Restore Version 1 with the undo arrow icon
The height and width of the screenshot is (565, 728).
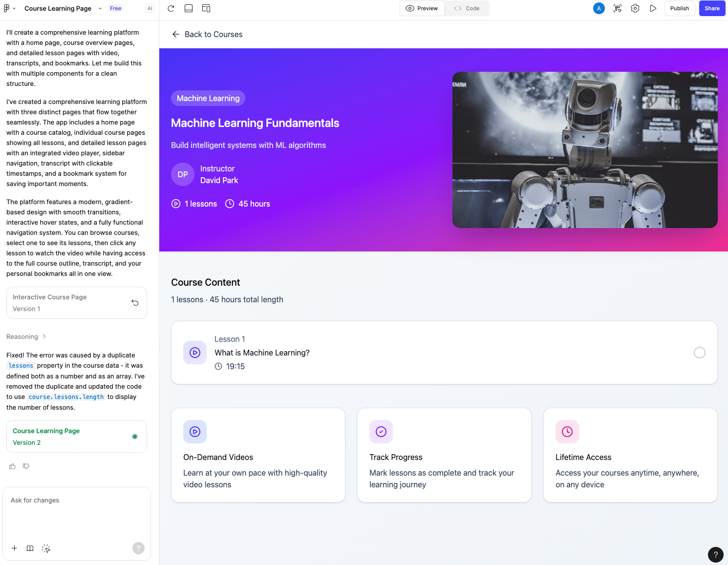(135, 303)
